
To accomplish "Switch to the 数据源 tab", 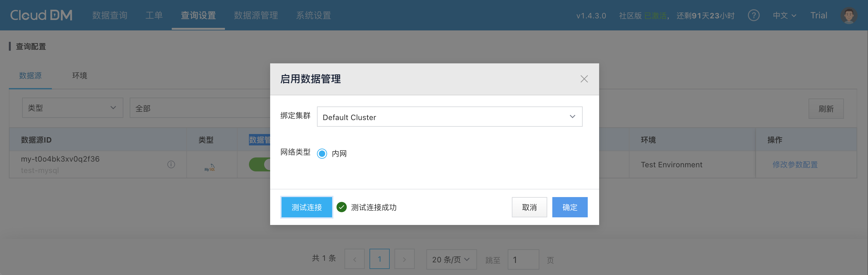I will tap(30, 76).
